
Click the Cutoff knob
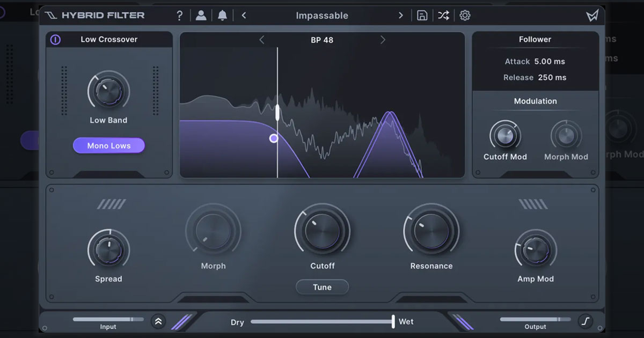[x=322, y=231]
